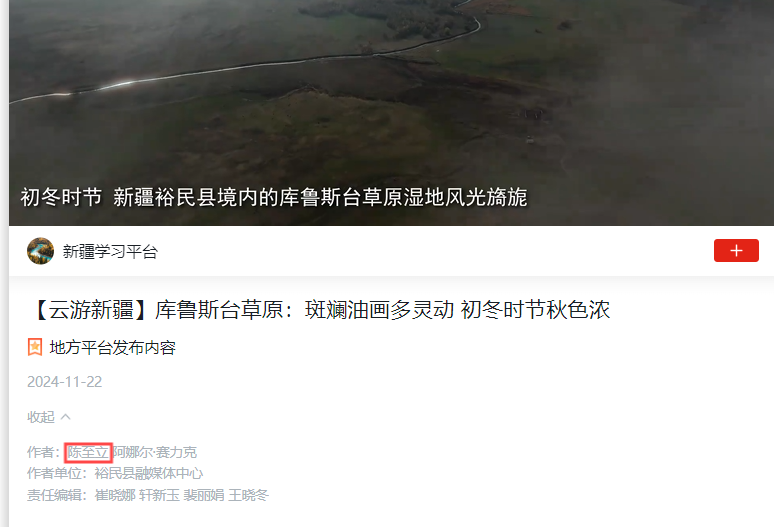The image size is (774, 527).
Task: Click the 责任编辑 label text
Action: pyautogui.click(x=54, y=494)
